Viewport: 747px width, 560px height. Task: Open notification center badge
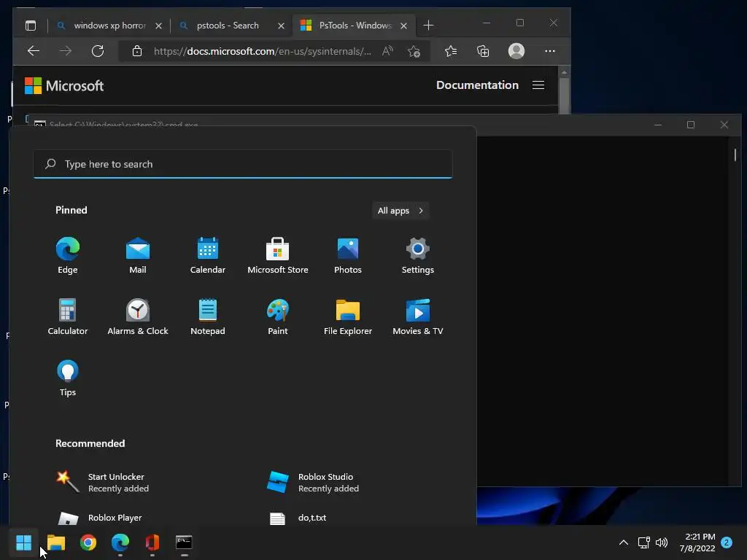(726, 542)
